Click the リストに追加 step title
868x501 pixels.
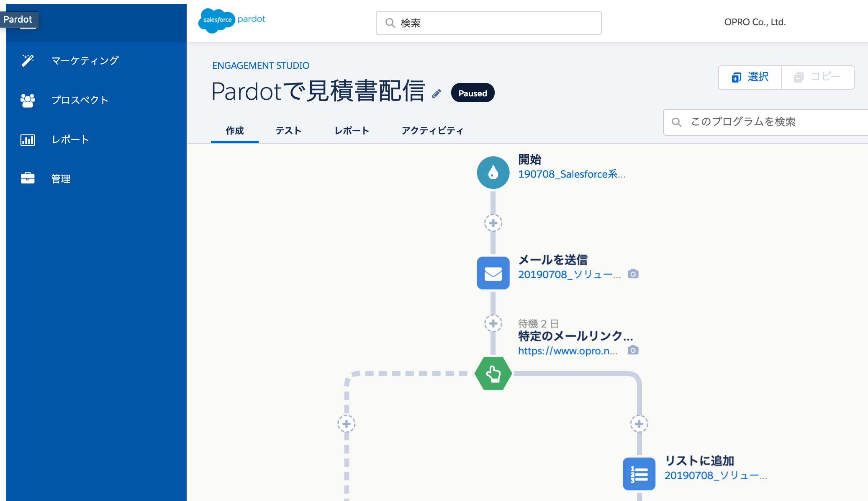point(699,461)
